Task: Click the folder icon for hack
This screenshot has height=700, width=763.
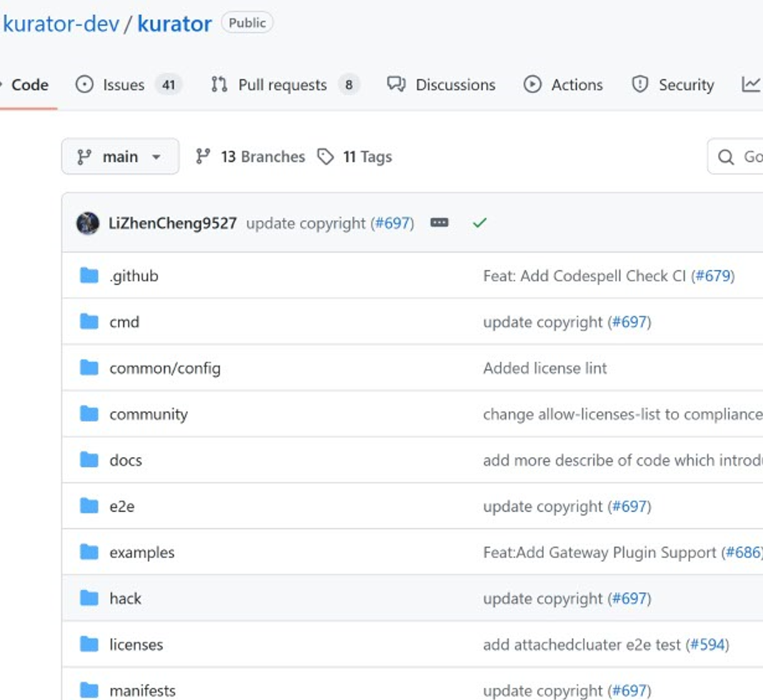Action: pyautogui.click(x=89, y=597)
